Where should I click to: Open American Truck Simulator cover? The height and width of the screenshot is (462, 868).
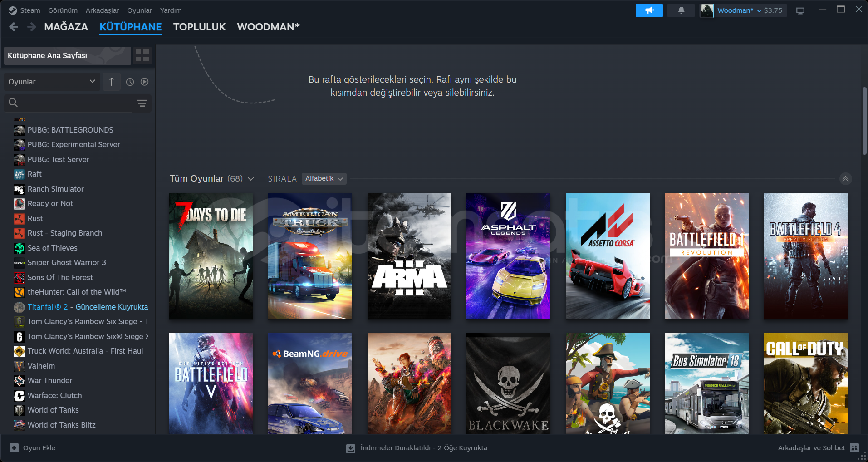coord(310,256)
